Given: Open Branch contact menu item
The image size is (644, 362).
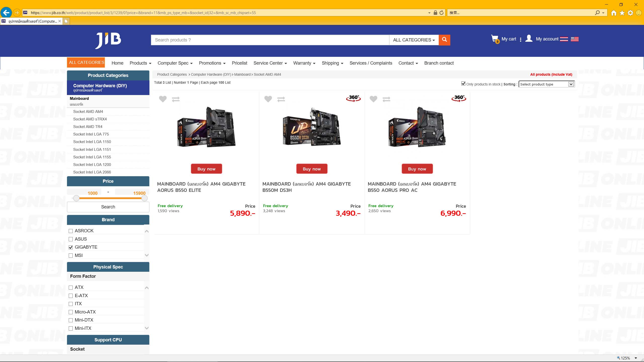Looking at the screenshot, I should click(439, 63).
